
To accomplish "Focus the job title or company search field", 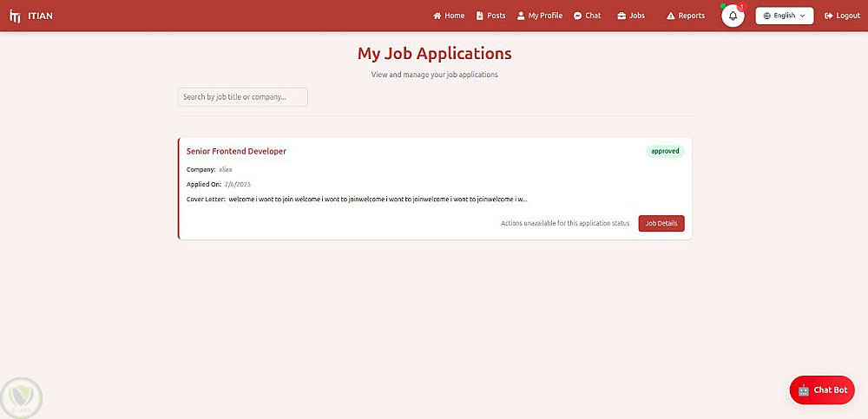I will point(242,97).
